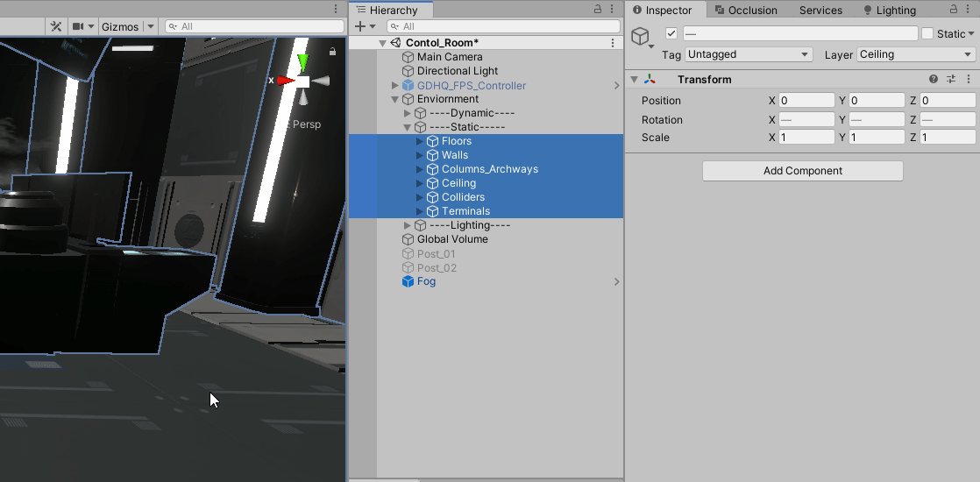Toggle Gizmos in scene view
The height and width of the screenshot is (482, 980).
coord(120,26)
